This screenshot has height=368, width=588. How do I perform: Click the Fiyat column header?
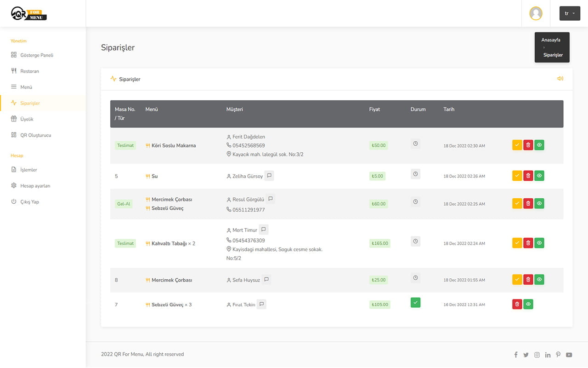374,109
